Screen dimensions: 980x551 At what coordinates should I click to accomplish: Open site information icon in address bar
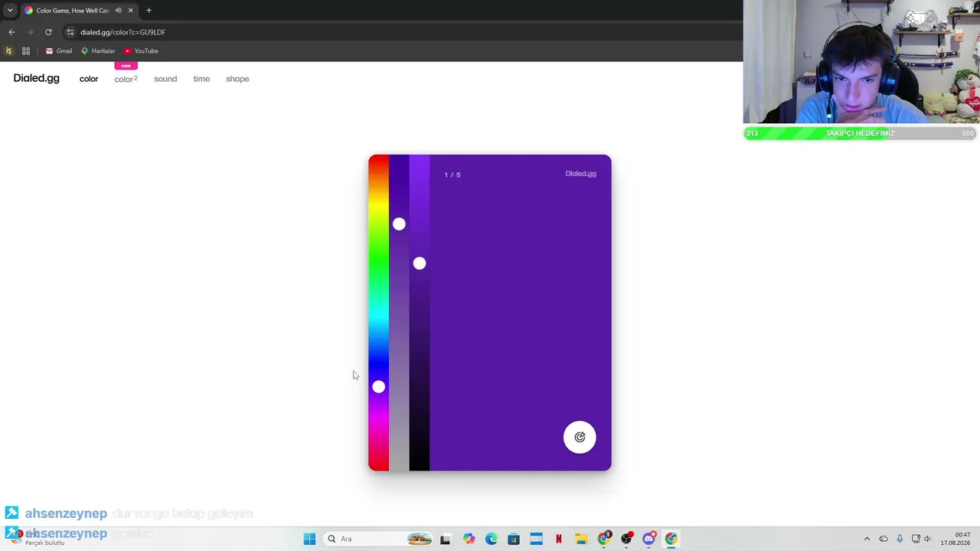70,32
